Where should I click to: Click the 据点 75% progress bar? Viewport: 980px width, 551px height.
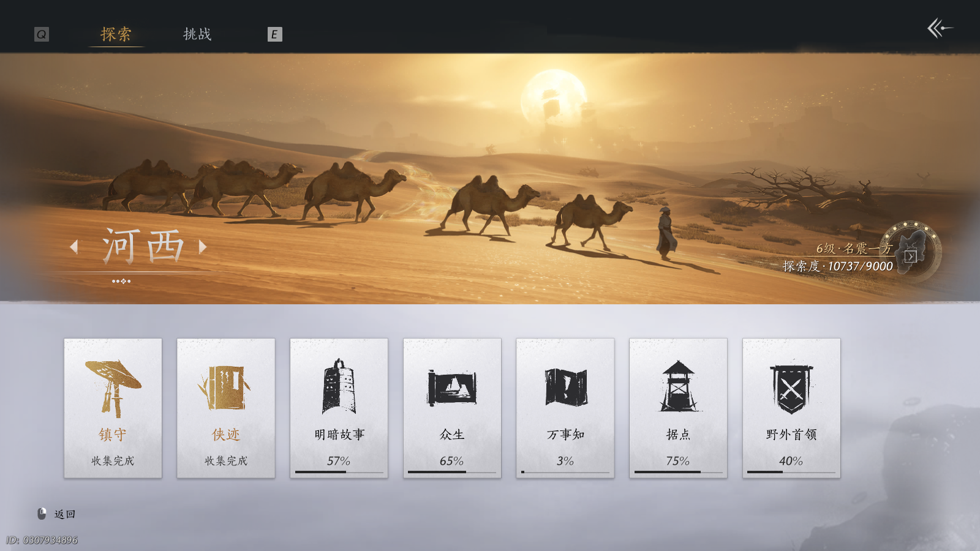pos(677,473)
